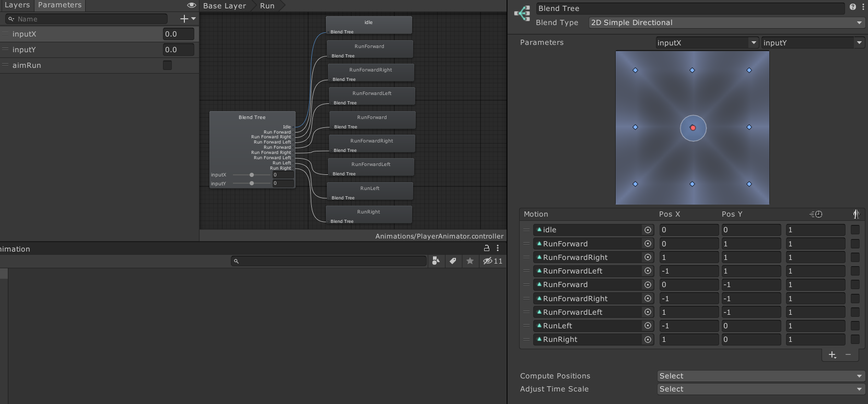The height and width of the screenshot is (404, 868).
Task: Open Adjust Time Scale Select dropdown
Action: (x=760, y=389)
